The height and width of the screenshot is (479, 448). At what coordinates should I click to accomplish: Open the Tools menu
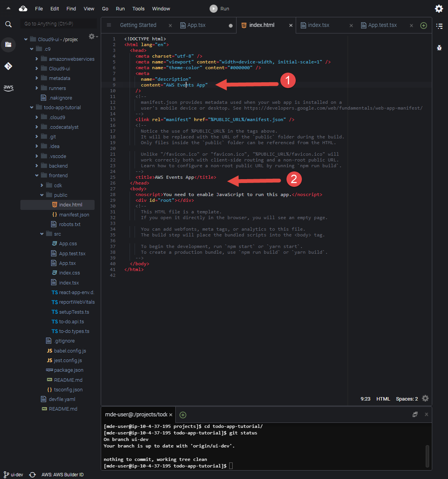point(138,8)
